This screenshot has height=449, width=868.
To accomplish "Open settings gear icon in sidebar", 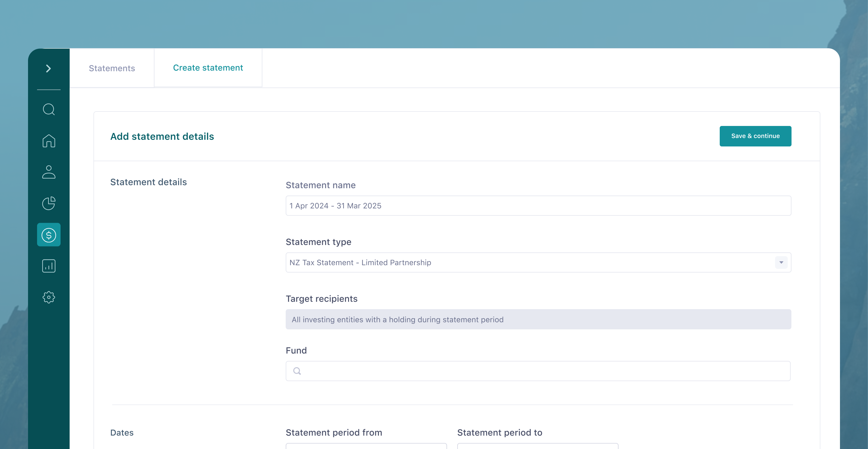I will coord(49,297).
